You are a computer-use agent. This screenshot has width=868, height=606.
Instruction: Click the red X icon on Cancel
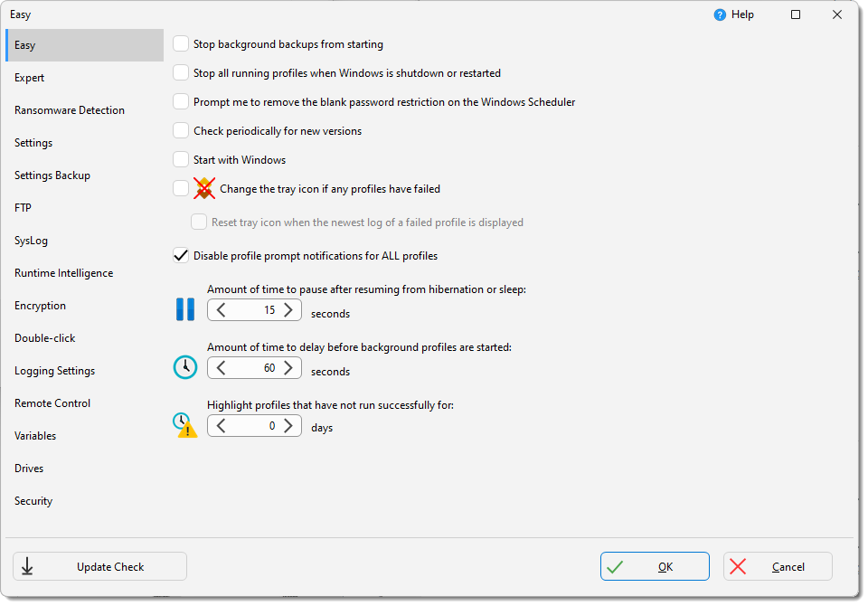point(738,566)
